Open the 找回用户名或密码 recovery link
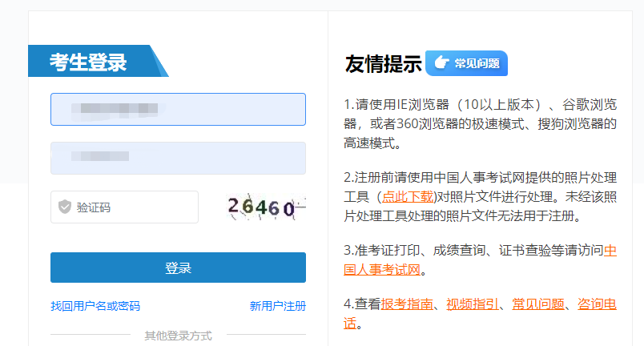Image resolution: width=644 pixels, height=346 pixels. (x=95, y=306)
